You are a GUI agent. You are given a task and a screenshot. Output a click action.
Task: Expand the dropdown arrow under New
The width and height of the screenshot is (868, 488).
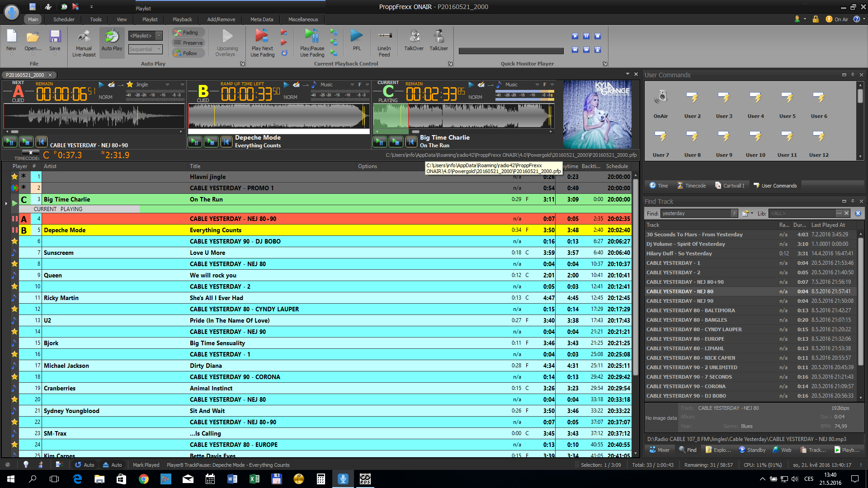pos(11,55)
